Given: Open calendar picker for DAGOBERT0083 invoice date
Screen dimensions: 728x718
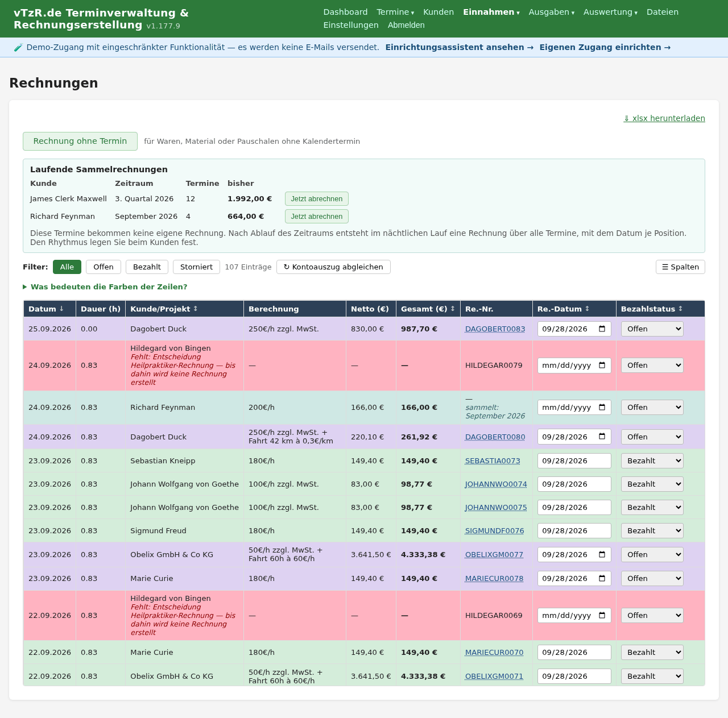Looking at the screenshot, I should 602,329.
